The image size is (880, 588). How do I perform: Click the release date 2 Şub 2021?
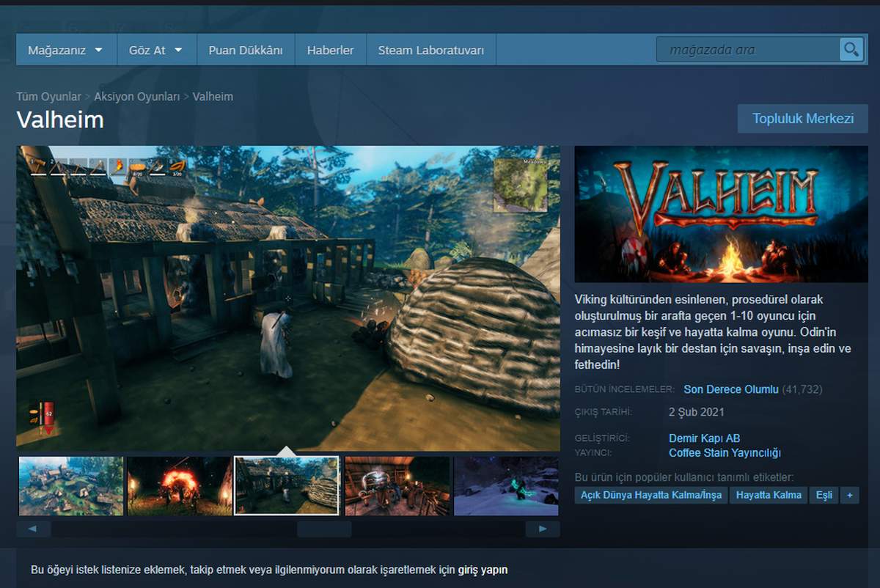pyautogui.click(x=697, y=411)
